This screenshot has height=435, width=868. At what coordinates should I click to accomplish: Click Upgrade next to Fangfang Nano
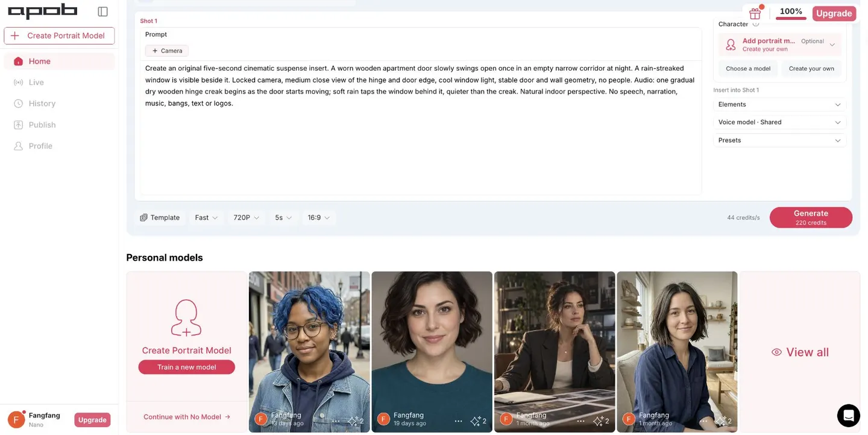pyautogui.click(x=92, y=420)
